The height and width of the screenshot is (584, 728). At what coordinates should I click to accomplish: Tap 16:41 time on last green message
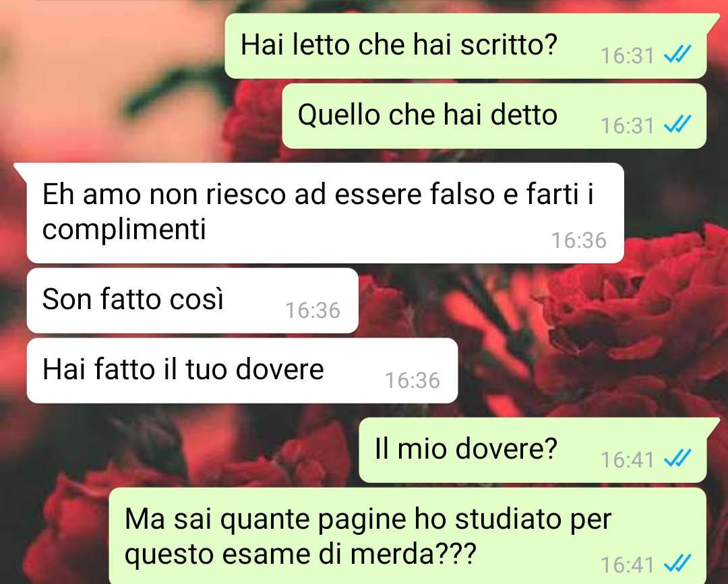point(628,564)
